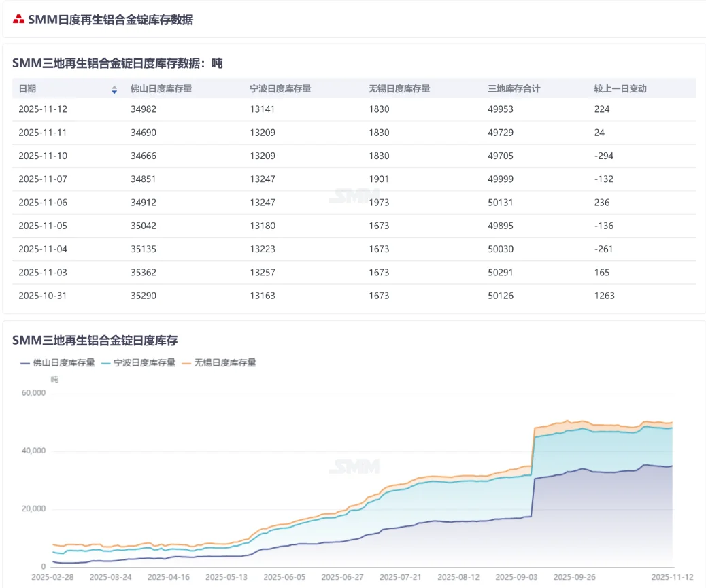Click Ningbo value 13141

(263, 109)
